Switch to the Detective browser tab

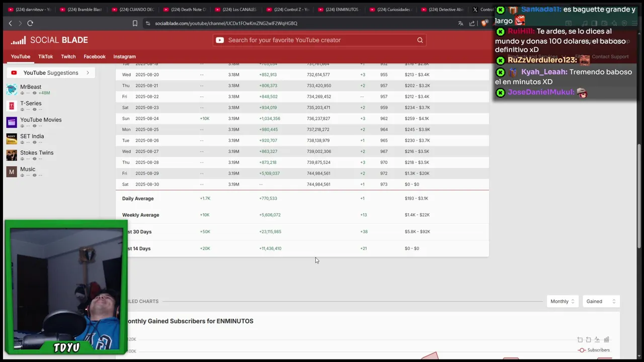tap(443, 10)
